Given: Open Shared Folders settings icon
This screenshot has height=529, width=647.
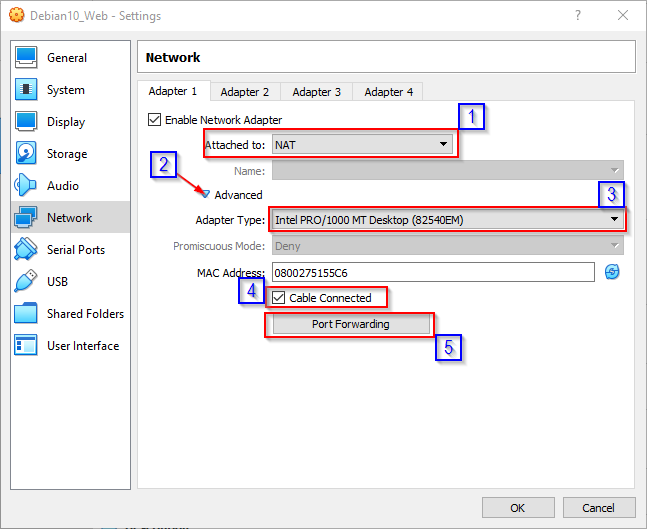Looking at the screenshot, I should pos(27,314).
